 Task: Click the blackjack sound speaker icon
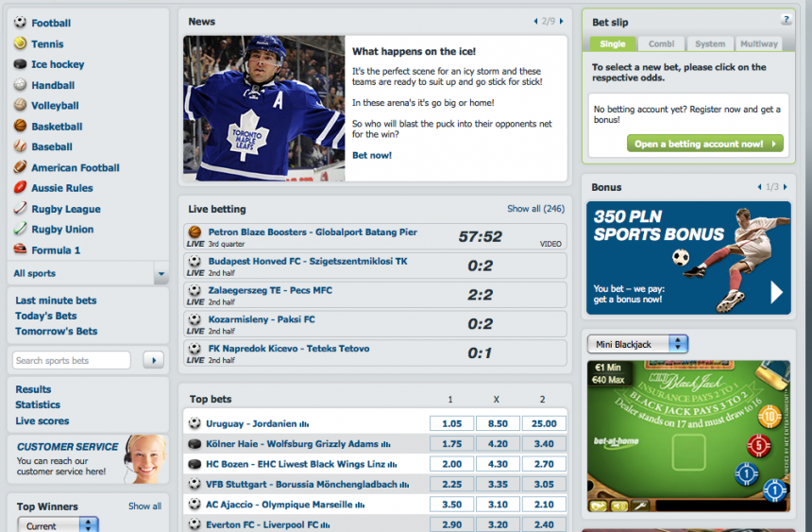point(618,506)
